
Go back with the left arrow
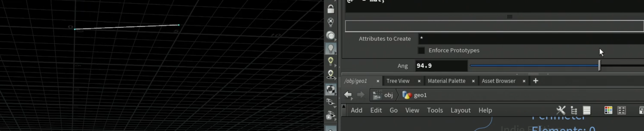[x=348, y=95]
